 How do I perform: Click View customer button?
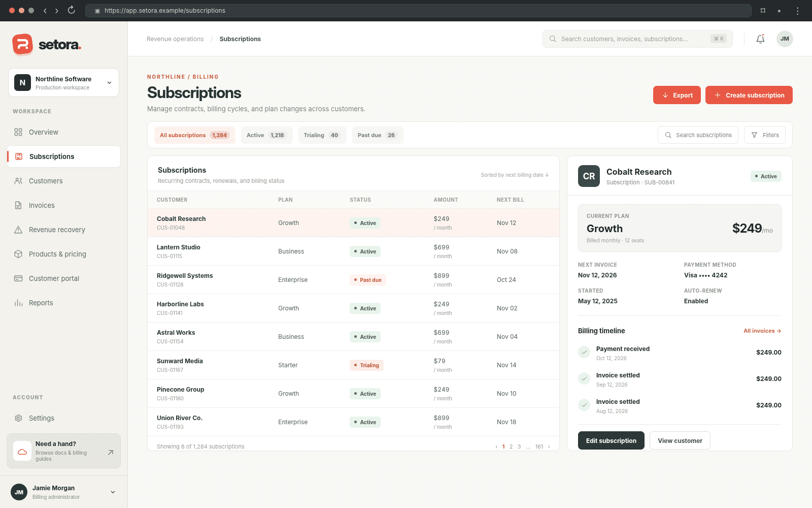pyautogui.click(x=680, y=440)
